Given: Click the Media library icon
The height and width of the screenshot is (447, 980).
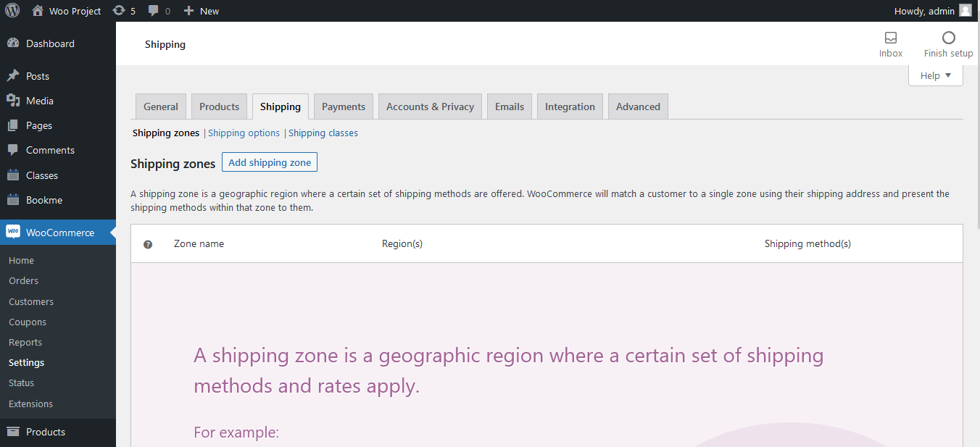Looking at the screenshot, I should [x=13, y=101].
